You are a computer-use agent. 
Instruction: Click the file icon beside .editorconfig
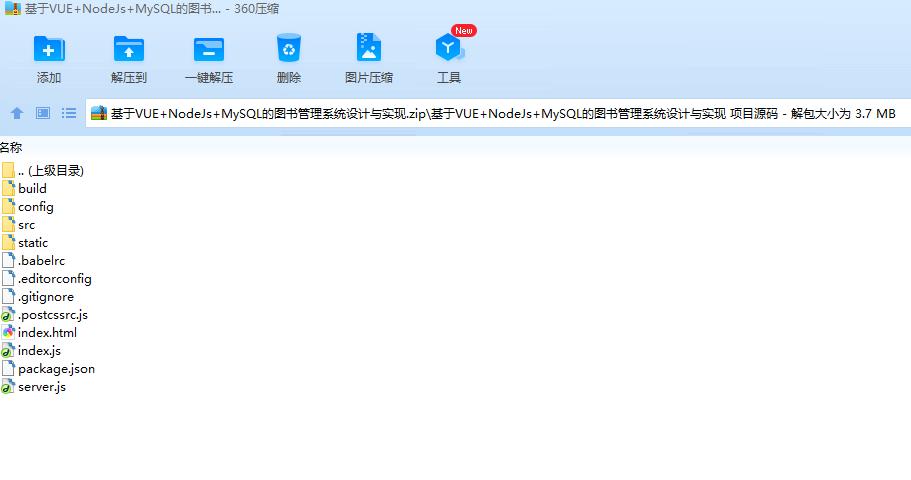[8, 278]
